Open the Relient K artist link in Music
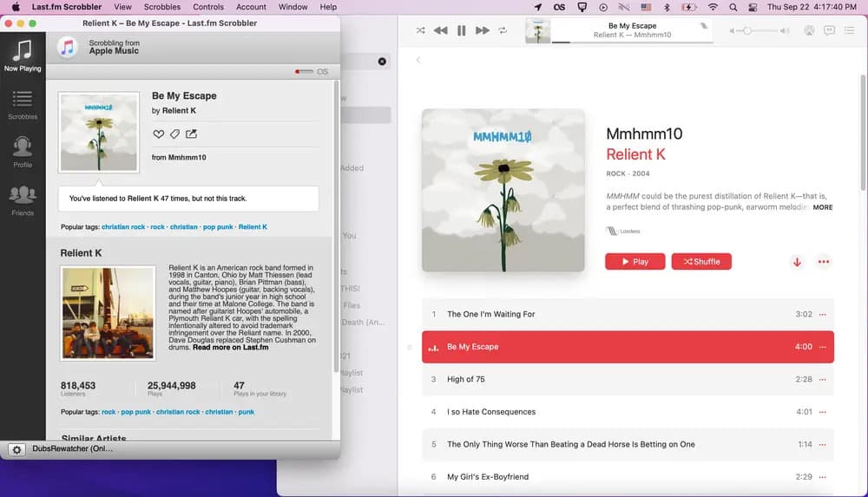The width and height of the screenshot is (868, 497). point(635,154)
